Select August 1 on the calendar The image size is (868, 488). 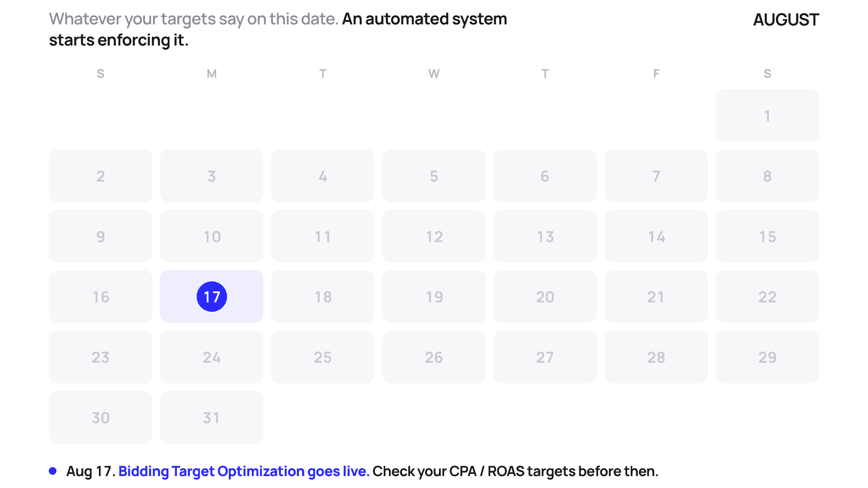point(767,115)
